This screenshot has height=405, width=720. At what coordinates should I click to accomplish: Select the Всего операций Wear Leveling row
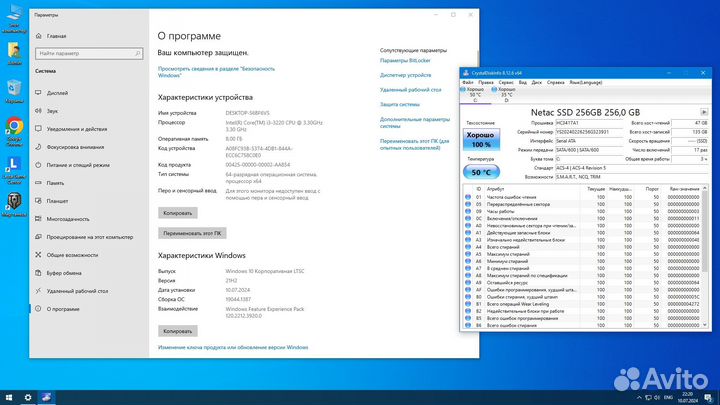[582, 304]
